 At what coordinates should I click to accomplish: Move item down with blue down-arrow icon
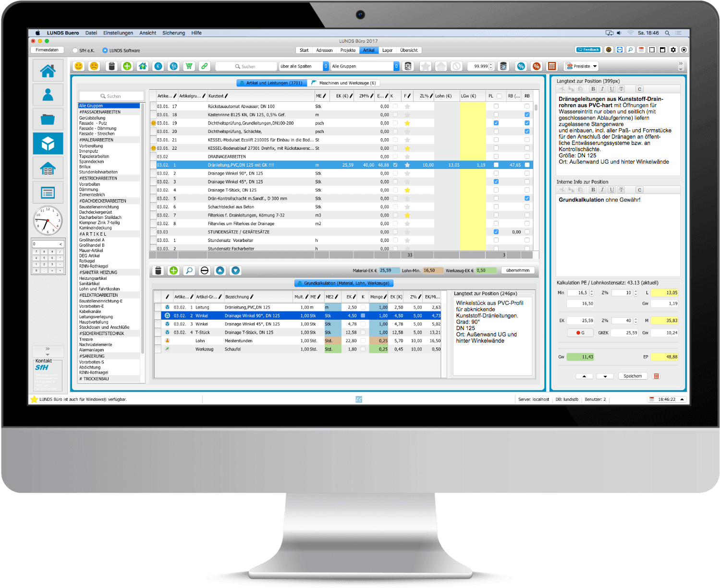[235, 271]
